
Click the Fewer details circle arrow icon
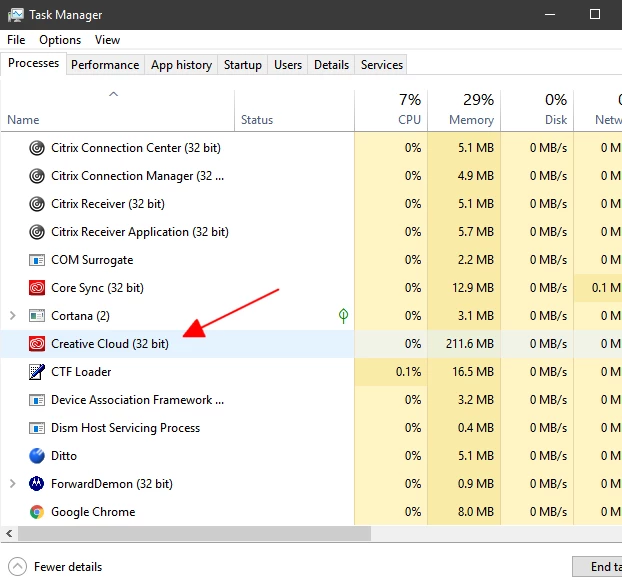(x=17, y=567)
